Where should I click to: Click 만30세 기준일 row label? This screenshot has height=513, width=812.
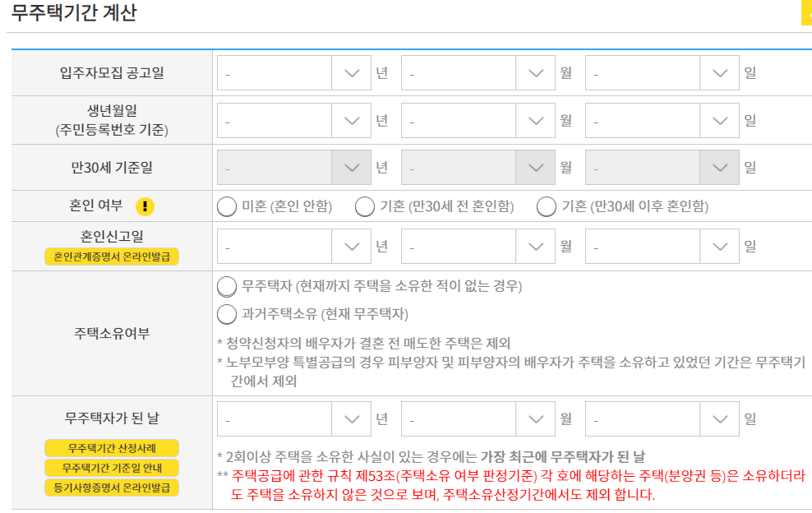[x=112, y=168]
